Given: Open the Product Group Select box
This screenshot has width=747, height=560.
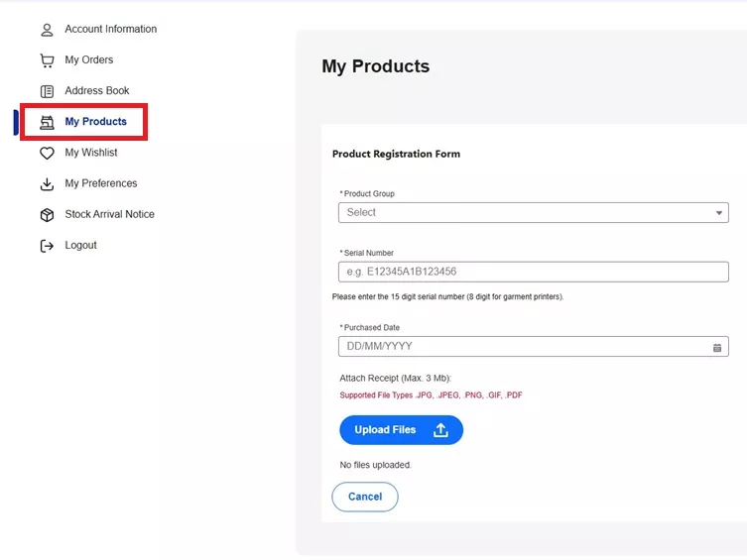Looking at the screenshot, I should click(526, 212).
